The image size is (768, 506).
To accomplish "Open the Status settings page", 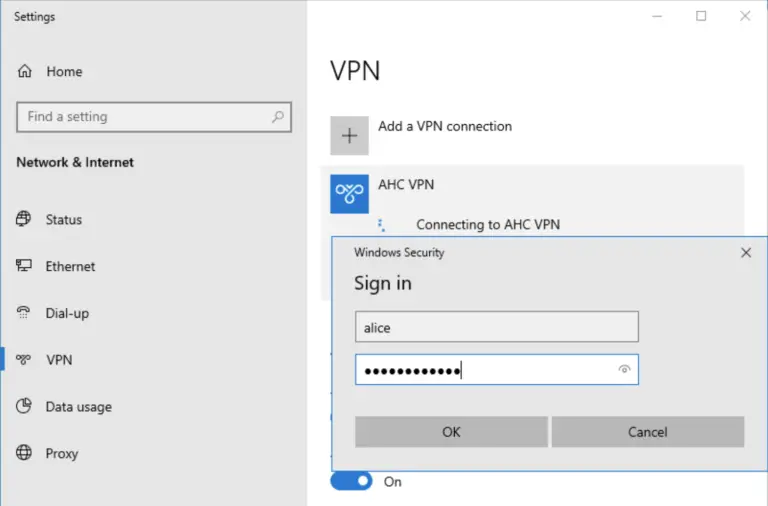I will tap(64, 219).
